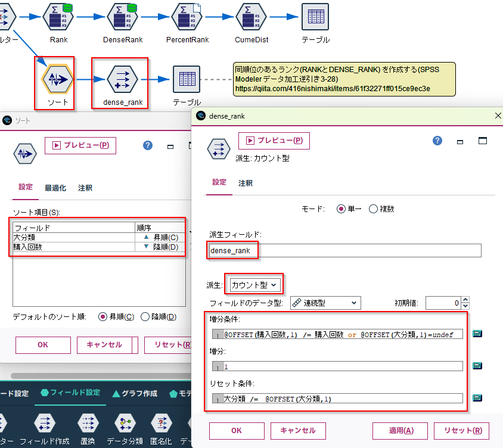The width and height of the screenshot is (503, 448).
Task: Click derive node icon in dense_rank dialog
Action: 219,149
